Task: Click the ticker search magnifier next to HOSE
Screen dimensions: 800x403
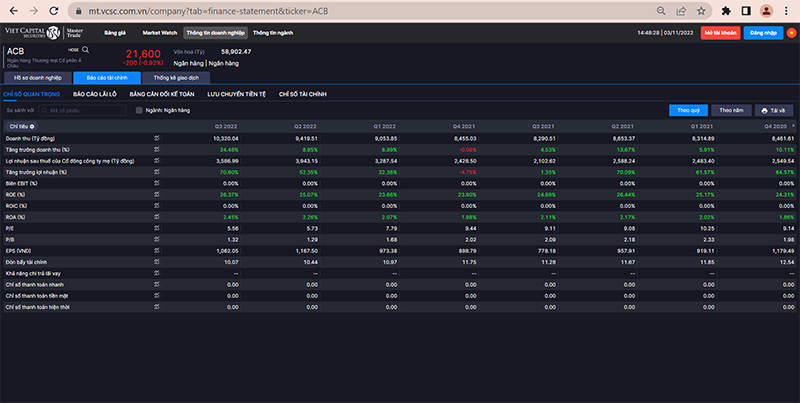Action: tap(86, 50)
